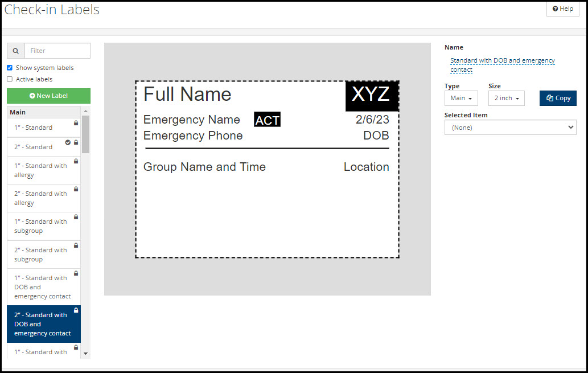This screenshot has width=588, height=373.
Task: Select 1" - Standard with subgroup label
Action: (44, 226)
